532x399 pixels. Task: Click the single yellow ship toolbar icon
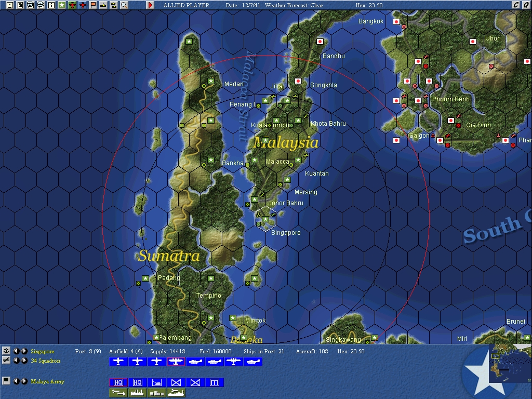103,5
